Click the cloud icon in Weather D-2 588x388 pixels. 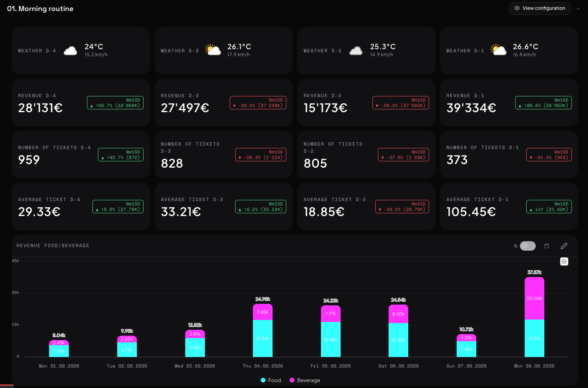click(x=356, y=51)
